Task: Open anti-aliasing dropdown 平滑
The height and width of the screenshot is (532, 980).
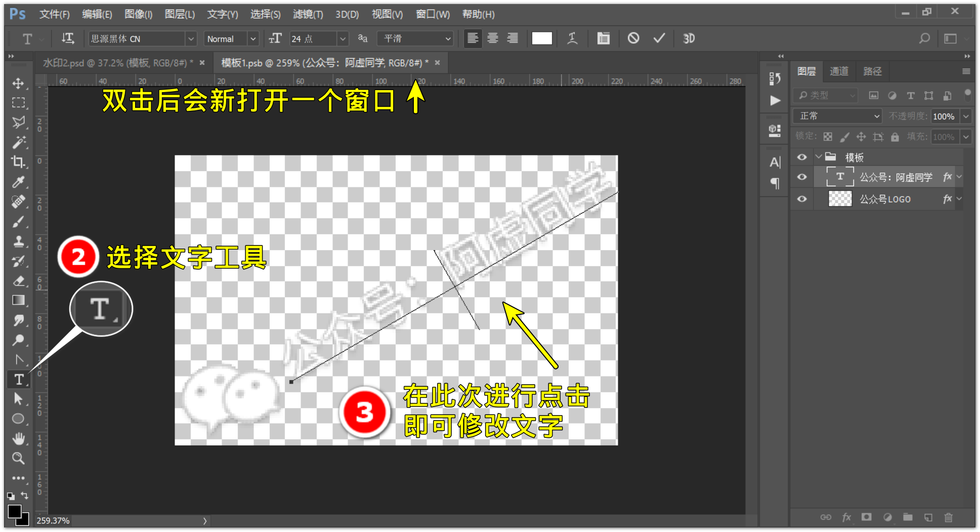Action: (415, 38)
